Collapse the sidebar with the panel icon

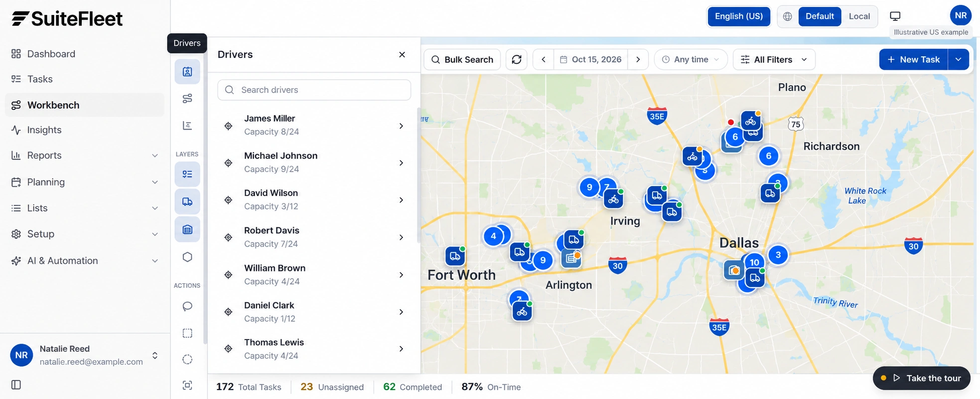click(16, 385)
